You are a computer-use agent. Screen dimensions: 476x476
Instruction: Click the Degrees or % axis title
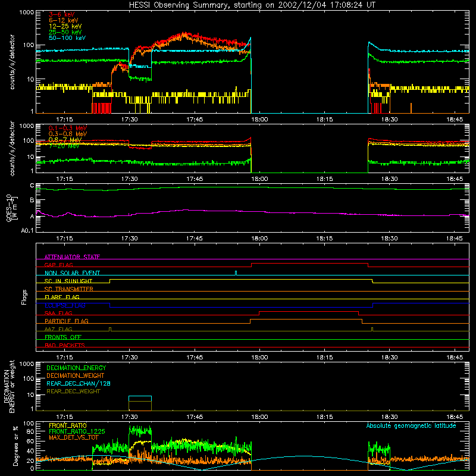(x=16, y=446)
